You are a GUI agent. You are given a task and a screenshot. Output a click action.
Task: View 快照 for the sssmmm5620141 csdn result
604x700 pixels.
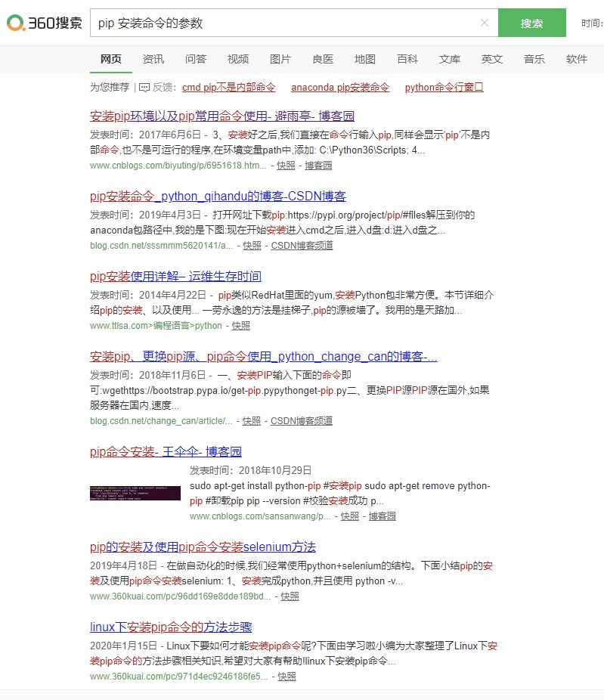252,246
